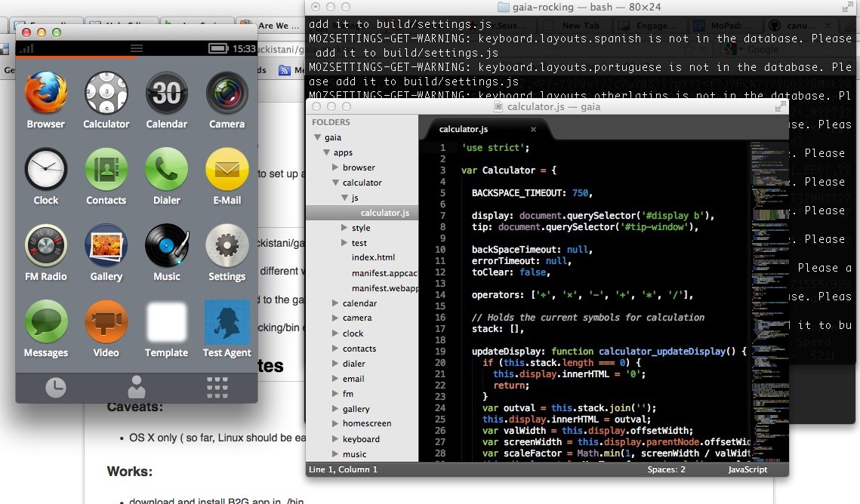Click the minimap in the code editor
The image size is (860, 504).
point(769,301)
